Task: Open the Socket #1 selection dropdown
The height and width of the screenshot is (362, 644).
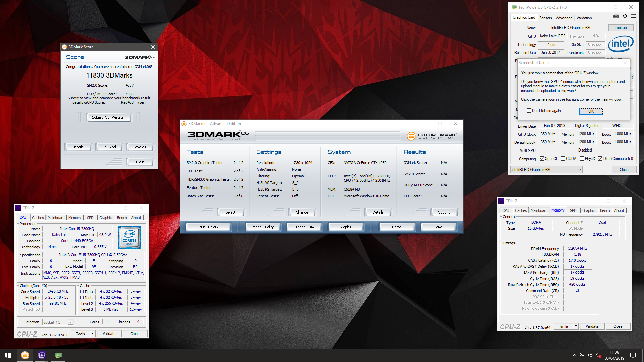Action: pyautogui.click(x=58, y=322)
